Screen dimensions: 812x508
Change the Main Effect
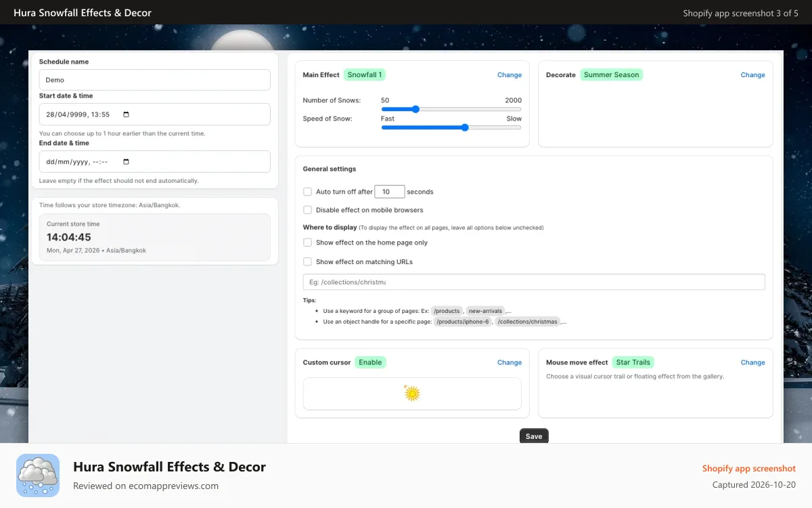pos(510,75)
